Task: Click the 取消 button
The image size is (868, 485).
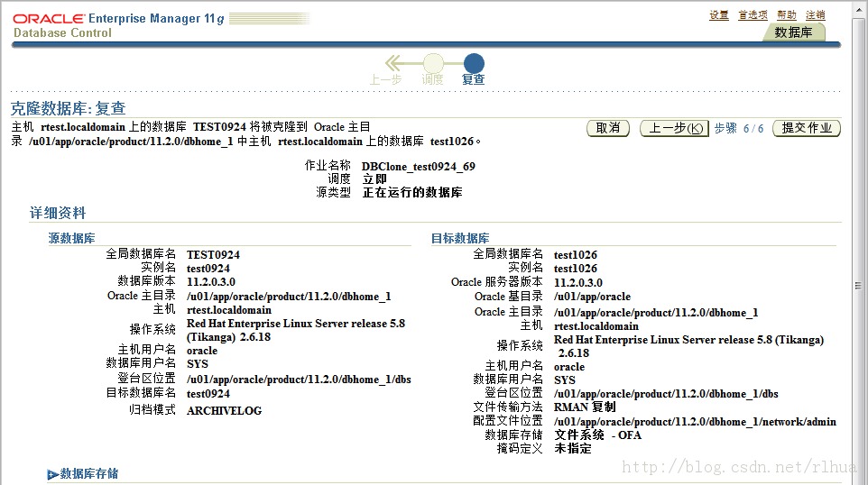Action: 608,128
